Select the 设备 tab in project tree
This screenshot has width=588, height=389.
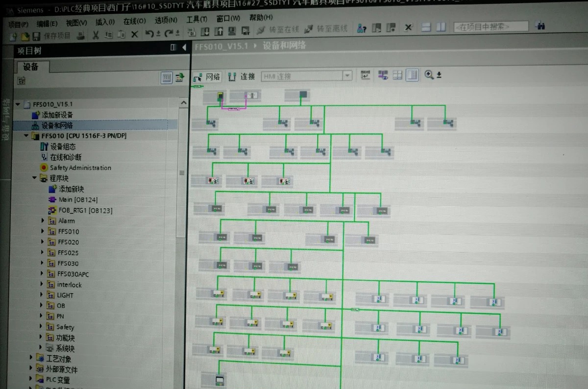coord(31,67)
